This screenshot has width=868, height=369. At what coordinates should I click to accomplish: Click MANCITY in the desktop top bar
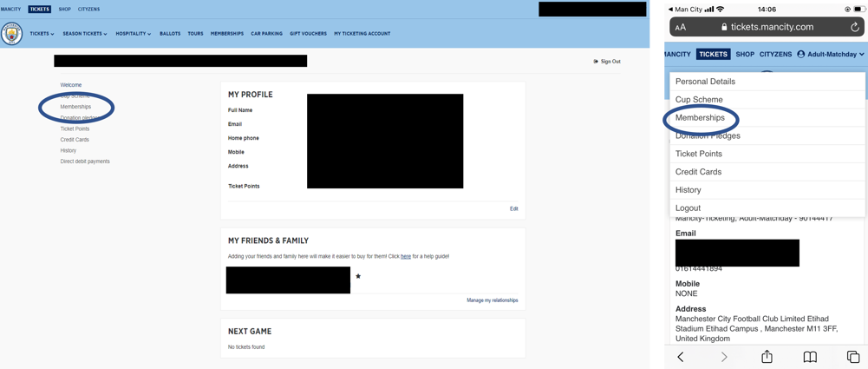[x=10, y=10]
